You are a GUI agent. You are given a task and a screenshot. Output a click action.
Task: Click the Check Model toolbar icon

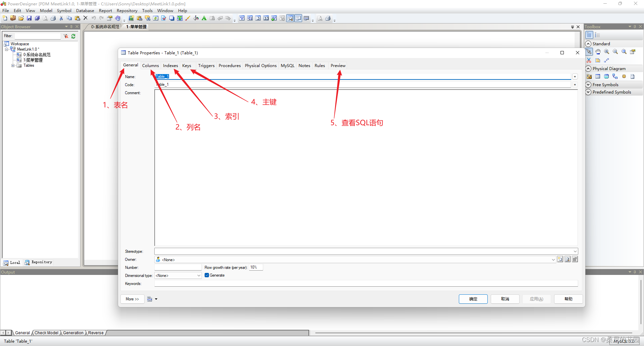point(163,18)
